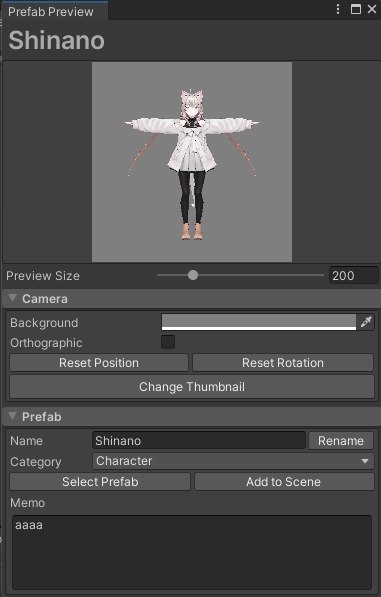This screenshot has width=381, height=597.
Task: Click the Change Thumbnail button
Action: click(x=192, y=387)
